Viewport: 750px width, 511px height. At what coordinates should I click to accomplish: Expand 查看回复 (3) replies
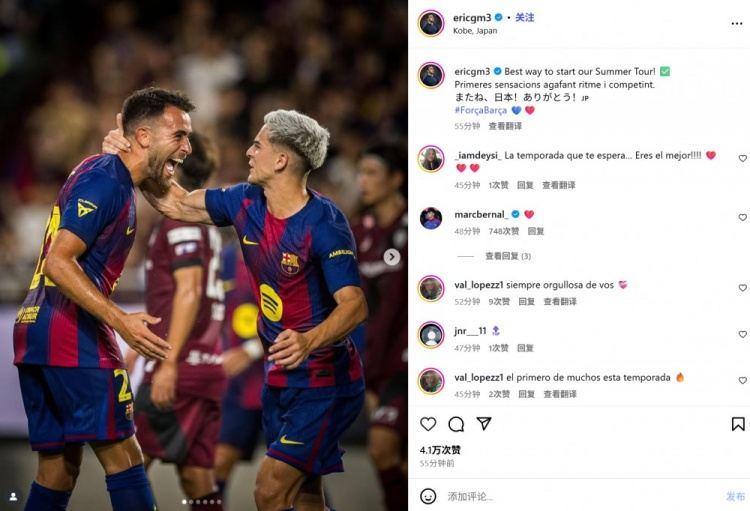coord(508,256)
